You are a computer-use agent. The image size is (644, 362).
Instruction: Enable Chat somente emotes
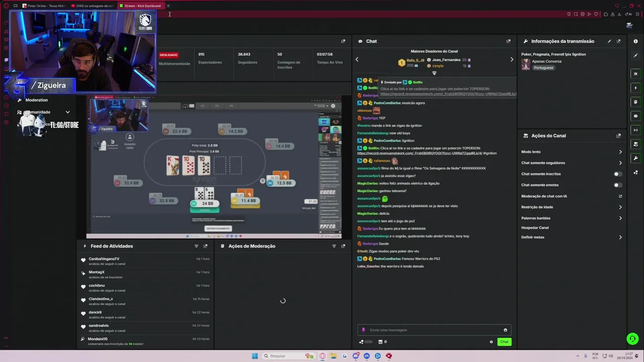[x=617, y=185]
